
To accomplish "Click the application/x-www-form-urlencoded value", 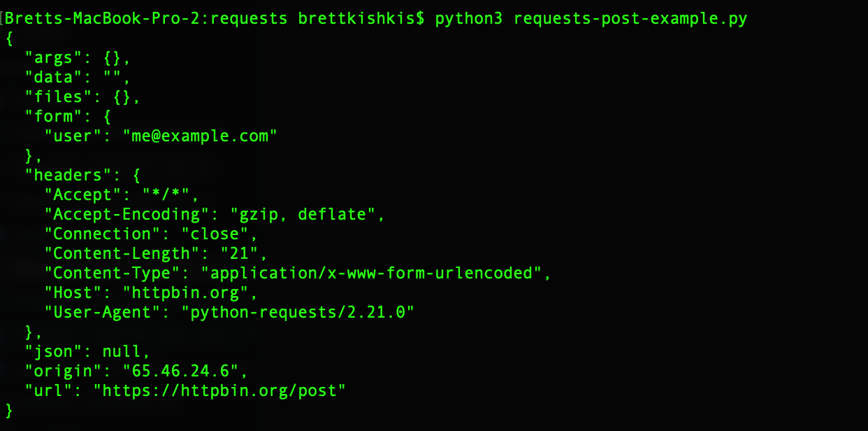I will (372, 273).
